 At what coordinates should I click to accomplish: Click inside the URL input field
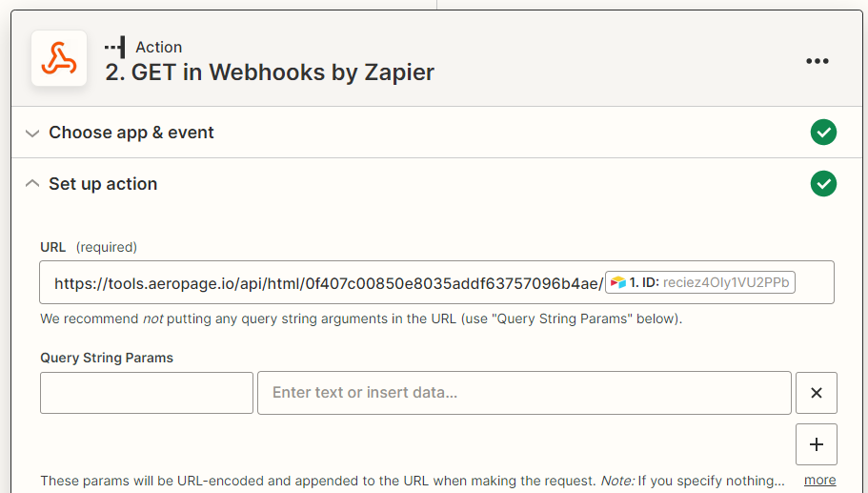436,282
